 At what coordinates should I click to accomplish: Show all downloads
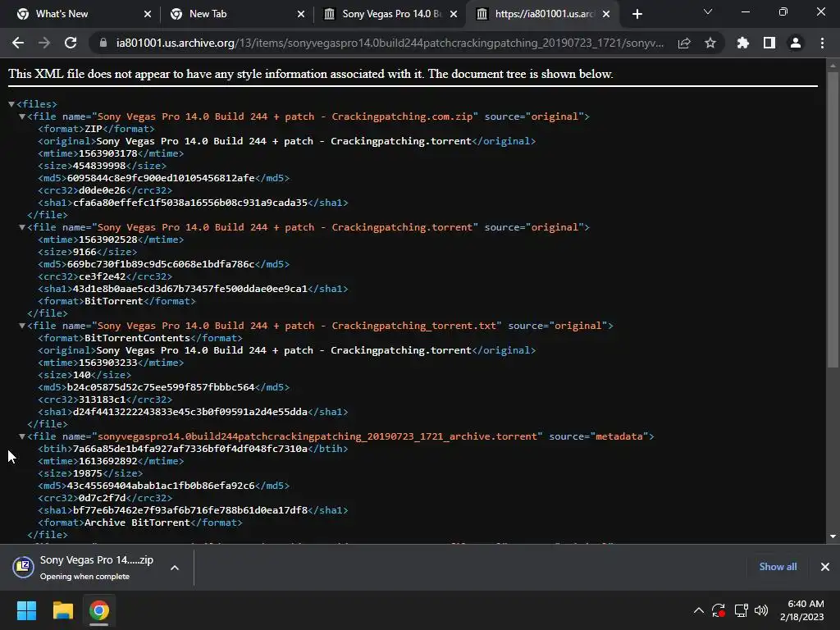coord(778,567)
